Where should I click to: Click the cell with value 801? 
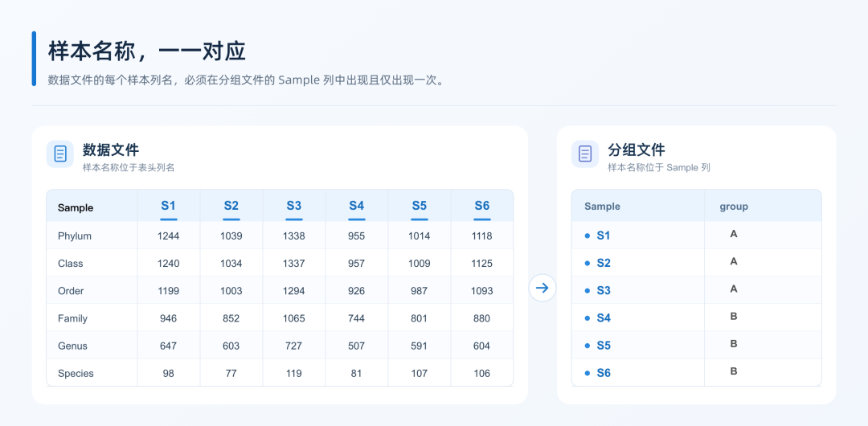tap(419, 318)
